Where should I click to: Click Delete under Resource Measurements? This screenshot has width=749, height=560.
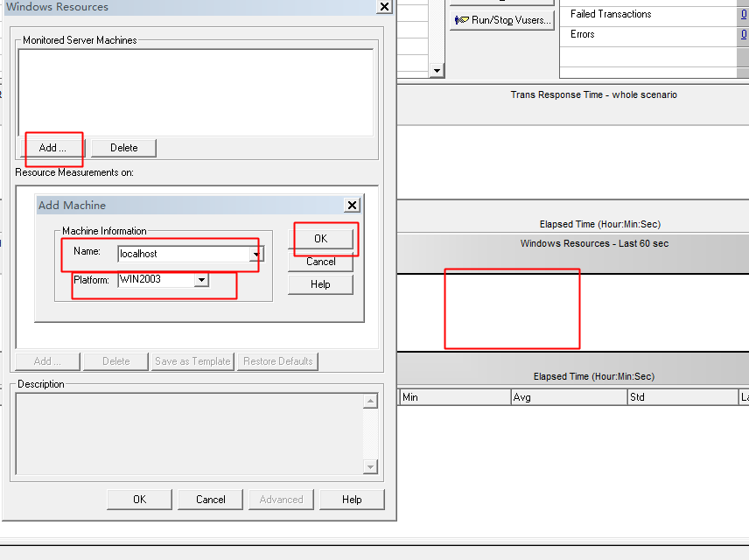tap(115, 361)
